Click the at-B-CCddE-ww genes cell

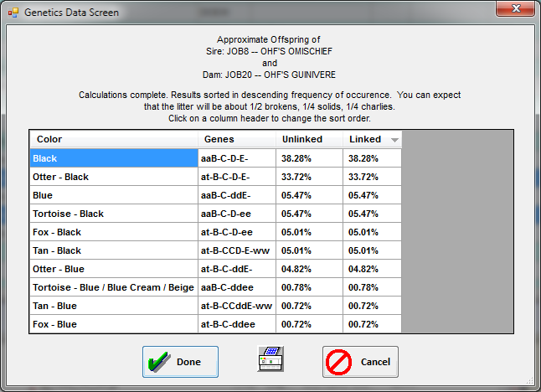coord(237,306)
